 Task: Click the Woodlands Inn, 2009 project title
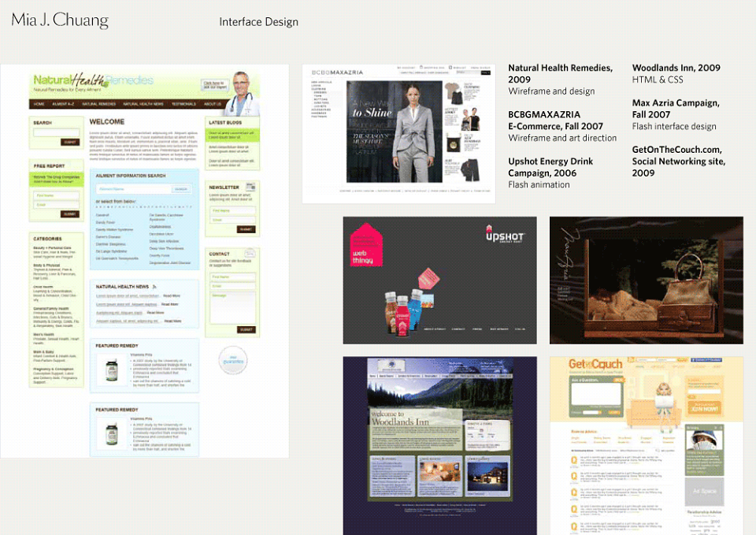(x=676, y=68)
